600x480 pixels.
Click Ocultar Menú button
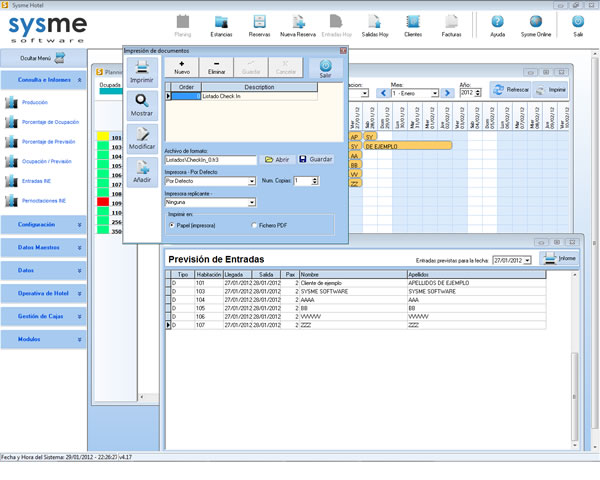click(43, 58)
